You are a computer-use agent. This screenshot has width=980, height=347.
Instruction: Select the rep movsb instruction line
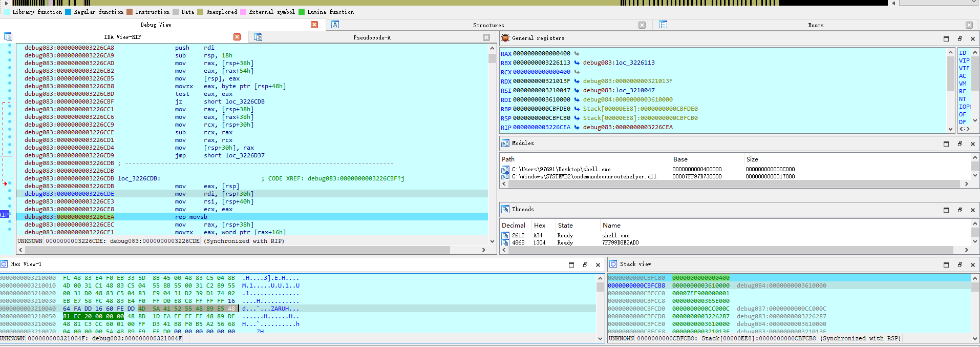pyautogui.click(x=252, y=217)
